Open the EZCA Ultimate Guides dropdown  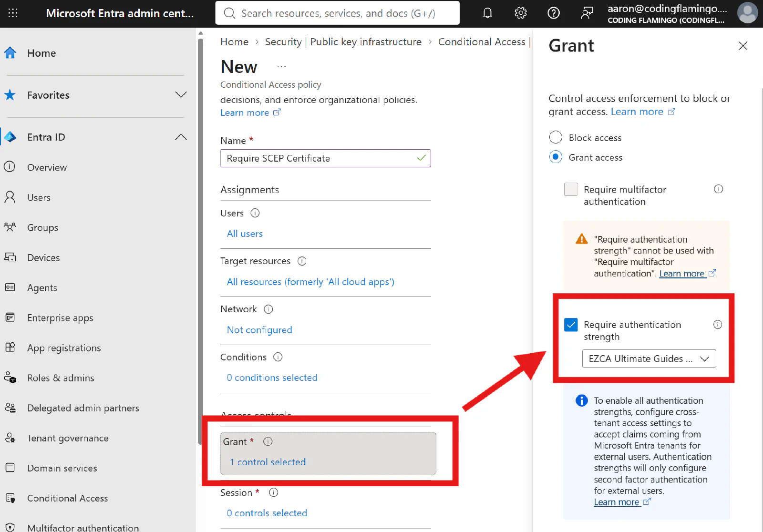tap(649, 358)
